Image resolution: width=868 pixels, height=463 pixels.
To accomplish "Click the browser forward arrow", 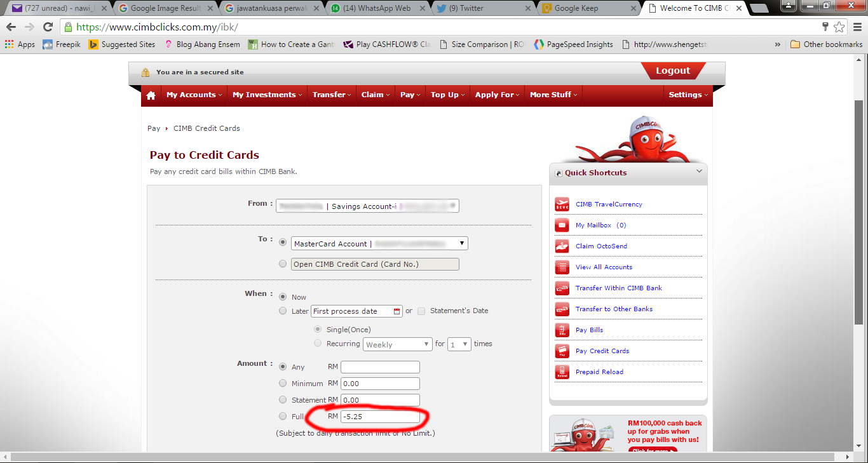I will [x=29, y=27].
